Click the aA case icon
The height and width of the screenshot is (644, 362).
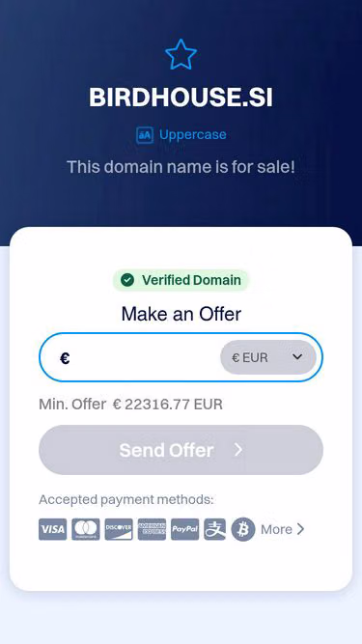145,135
